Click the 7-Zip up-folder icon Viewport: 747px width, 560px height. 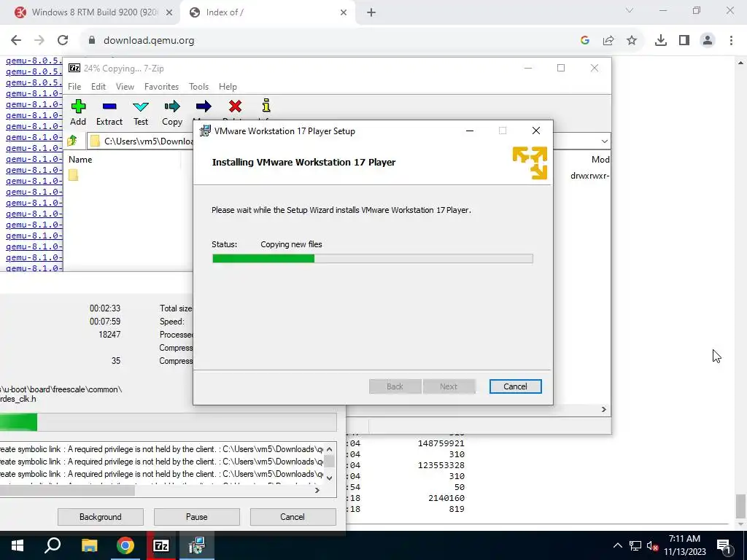tap(72, 141)
